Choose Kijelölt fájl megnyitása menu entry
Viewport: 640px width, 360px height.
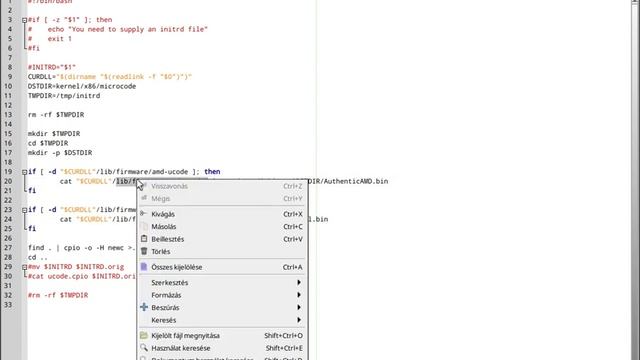(222, 336)
